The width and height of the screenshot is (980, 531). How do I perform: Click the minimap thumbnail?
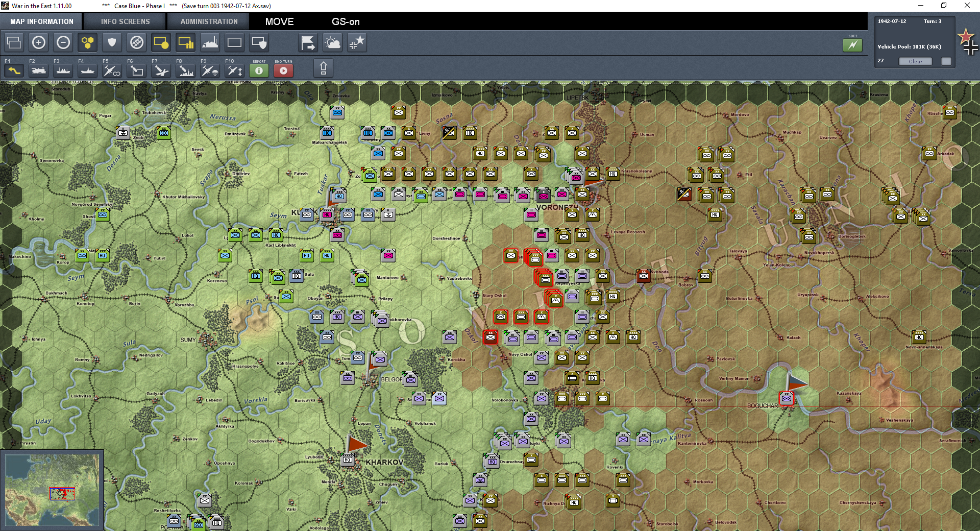point(52,490)
